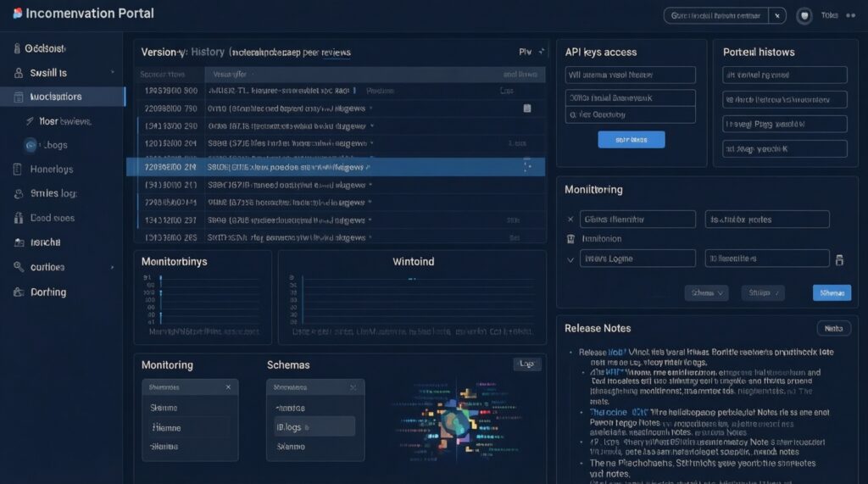The height and width of the screenshot is (484, 868).
Task: Click the three-dot icon on the highlighted row
Action: 527,167
